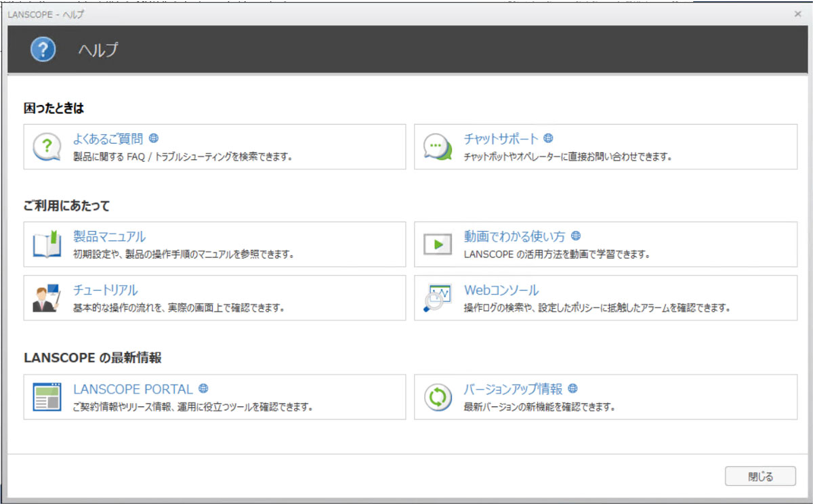Image resolution: width=813 pixels, height=504 pixels.
Task: Close the help window with X
Action: [x=797, y=14]
